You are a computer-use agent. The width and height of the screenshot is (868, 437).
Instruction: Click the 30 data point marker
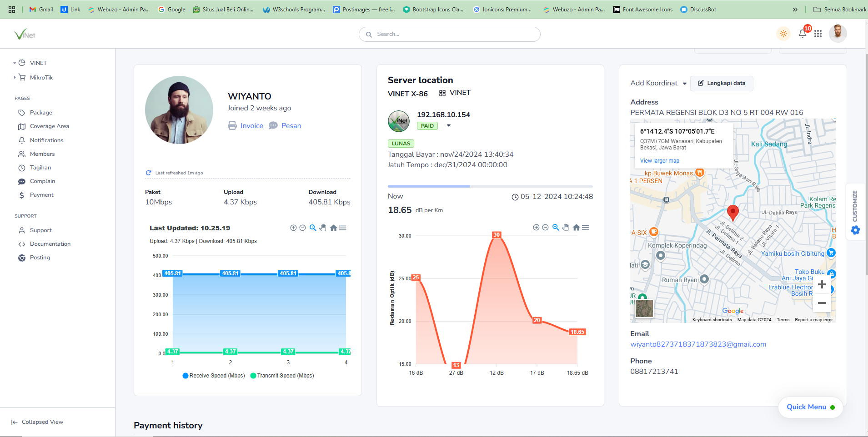(497, 235)
